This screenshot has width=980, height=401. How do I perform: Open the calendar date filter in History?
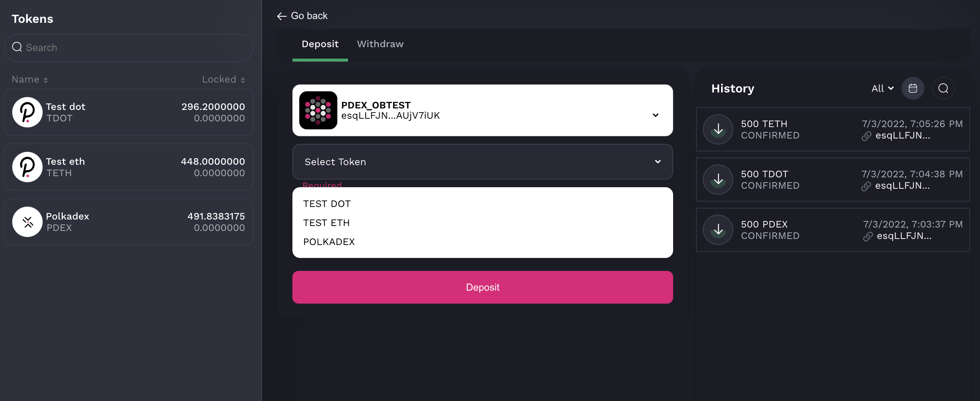[913, 88]
